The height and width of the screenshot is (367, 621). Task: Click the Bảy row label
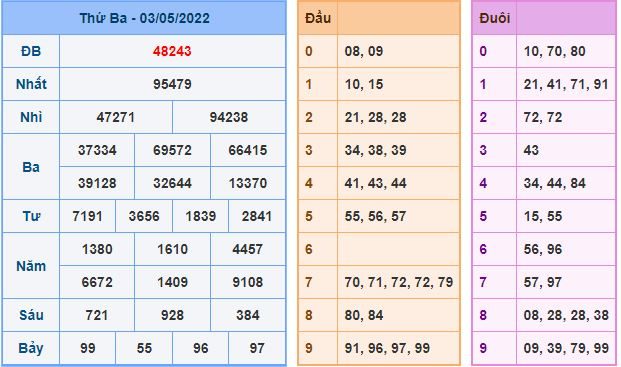coord(31,348)
